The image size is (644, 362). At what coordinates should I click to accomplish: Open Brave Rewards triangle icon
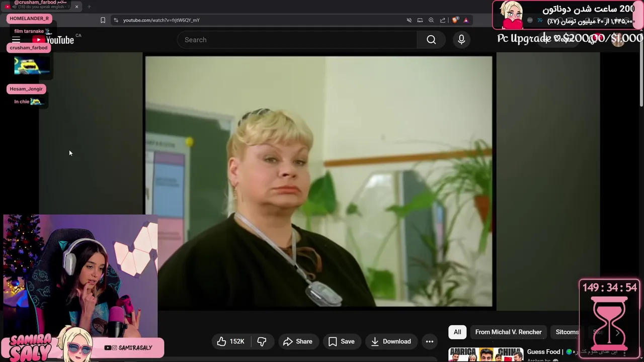466,20
